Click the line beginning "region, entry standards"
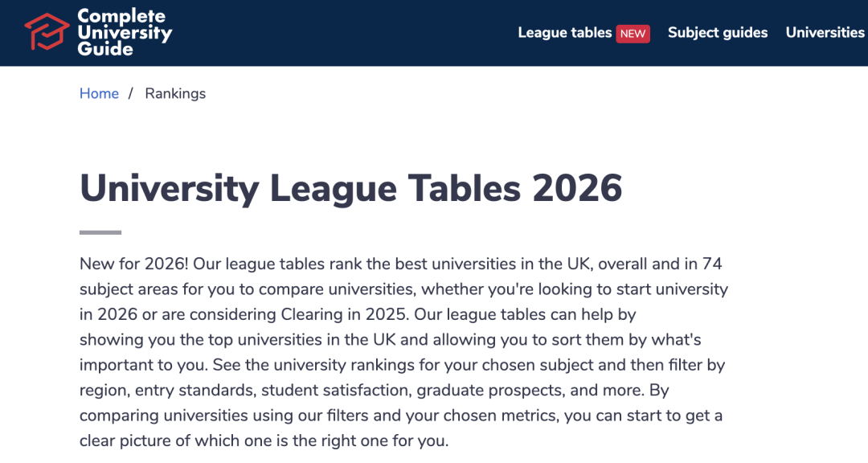Viewport: 868px width, 463px height. 374,391
